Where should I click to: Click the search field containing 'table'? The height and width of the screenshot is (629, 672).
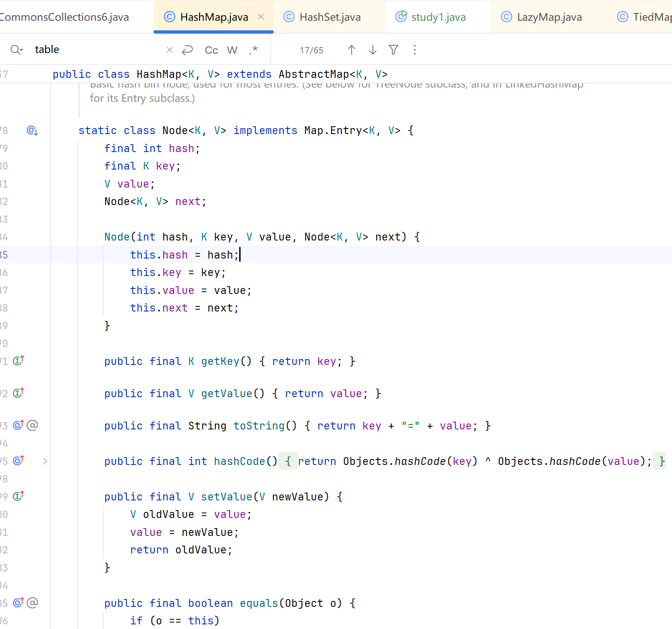pos(97,50)
